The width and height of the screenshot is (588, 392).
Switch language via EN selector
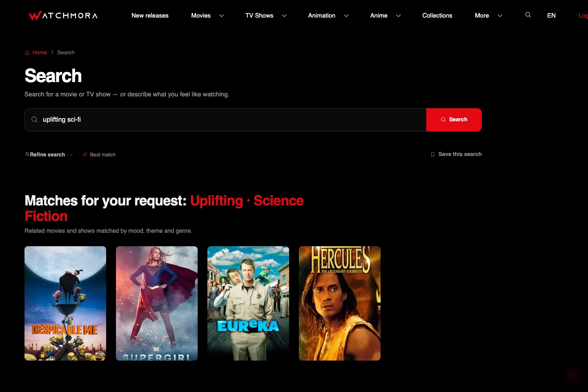pyautogui.click(x=551, y=16)
